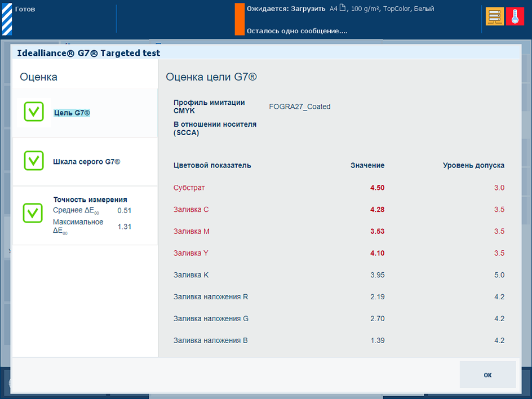Select the 'Заливка наложения B' row label
This screenshot has height=399, width=532.
click(211, 340)
